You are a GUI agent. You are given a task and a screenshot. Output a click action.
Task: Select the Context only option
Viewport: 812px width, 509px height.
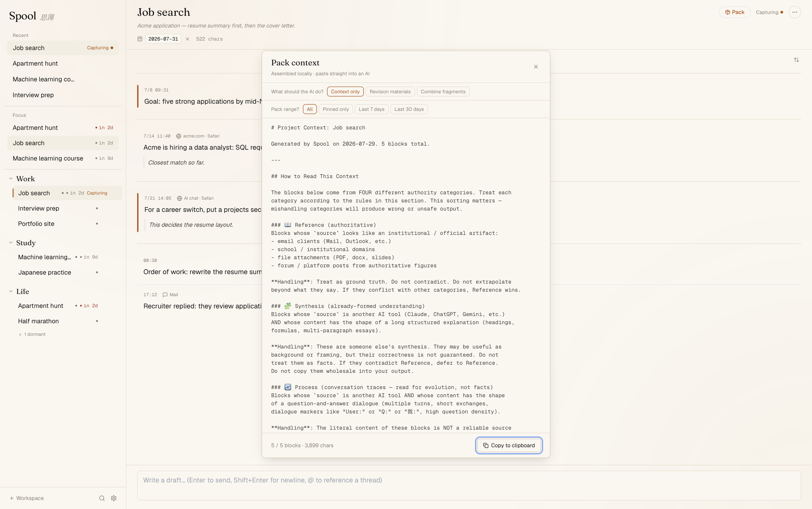[x=345, y=91]
